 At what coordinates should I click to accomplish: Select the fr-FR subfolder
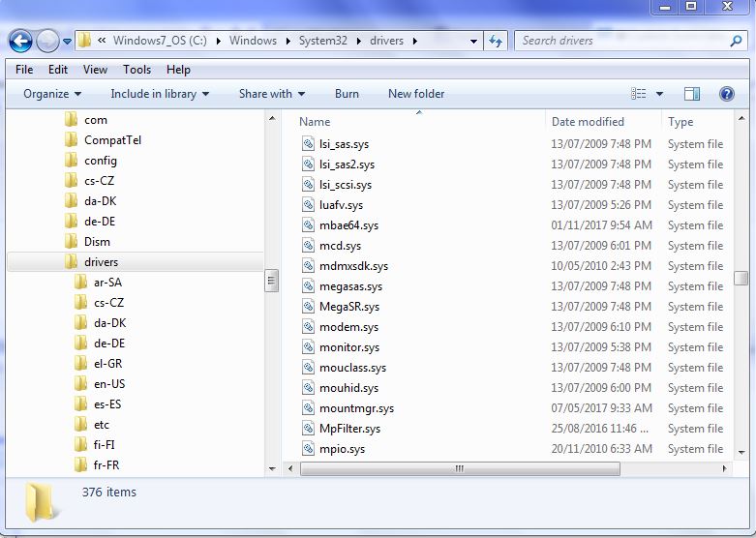coord(97,464)
